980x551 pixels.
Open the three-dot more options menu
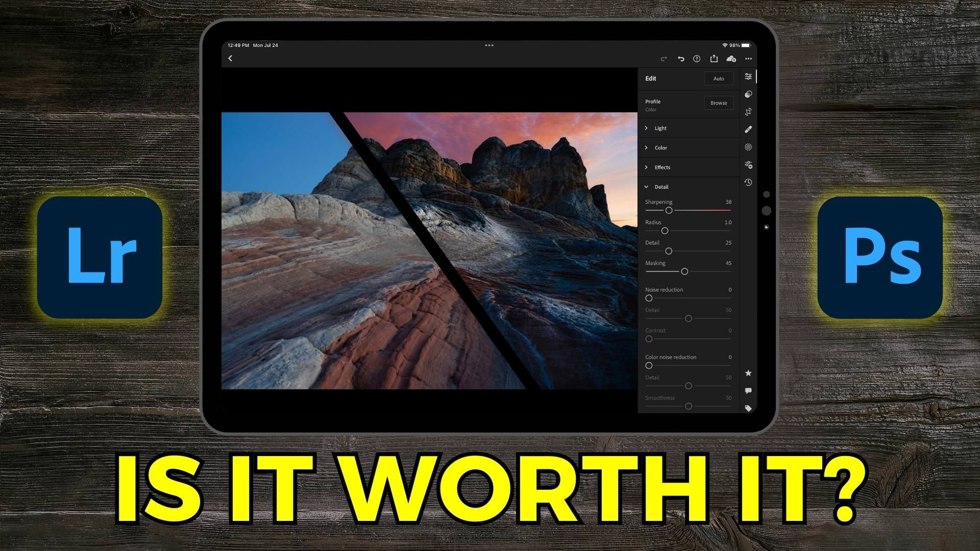tap(748, 59)
